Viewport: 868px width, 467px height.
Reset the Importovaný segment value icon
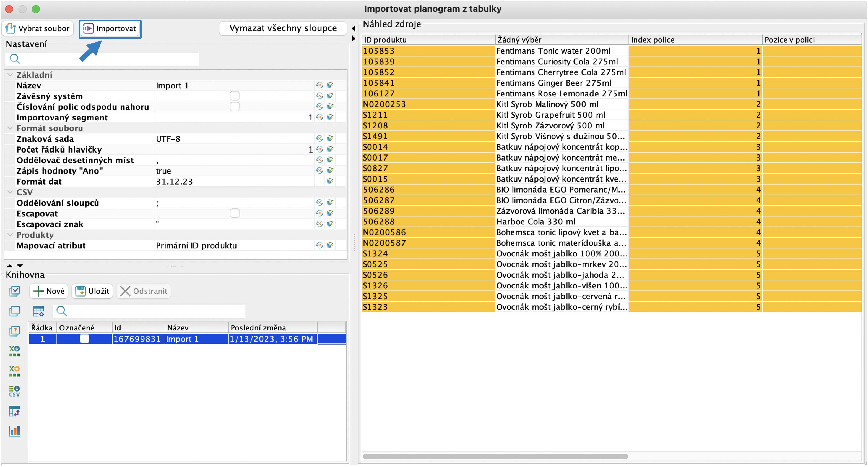(319, 117)
